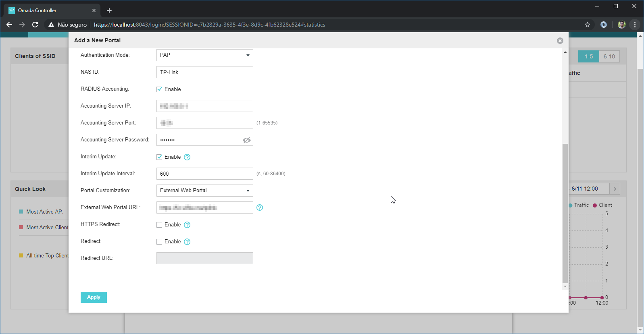Close the Add a New Portal dialog

point(560,41)
